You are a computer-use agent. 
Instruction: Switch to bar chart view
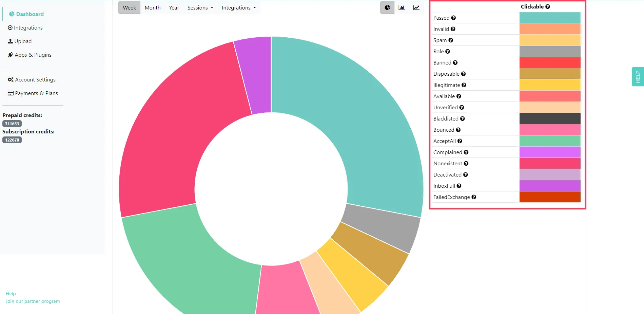pos(402,7)
